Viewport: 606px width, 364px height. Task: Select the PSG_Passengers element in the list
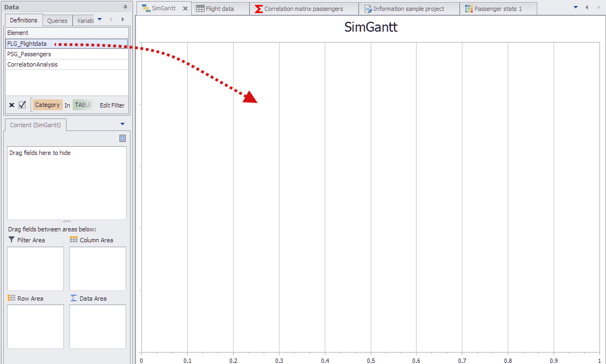click(x=30, y=53)
